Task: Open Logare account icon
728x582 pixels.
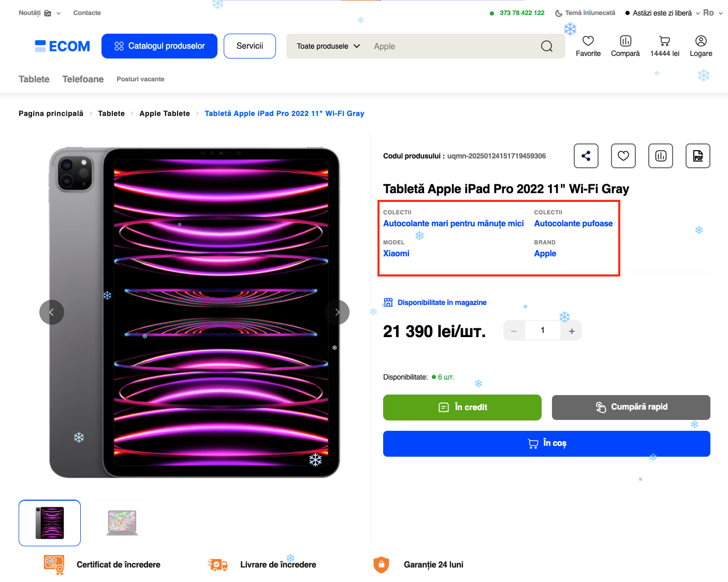Action: [701, 46]
